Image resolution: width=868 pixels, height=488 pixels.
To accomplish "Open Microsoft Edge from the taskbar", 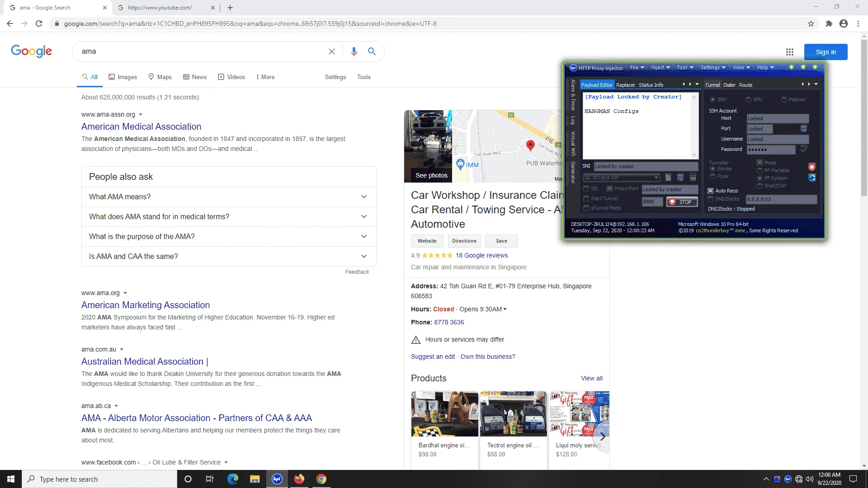I will point(233,479).
